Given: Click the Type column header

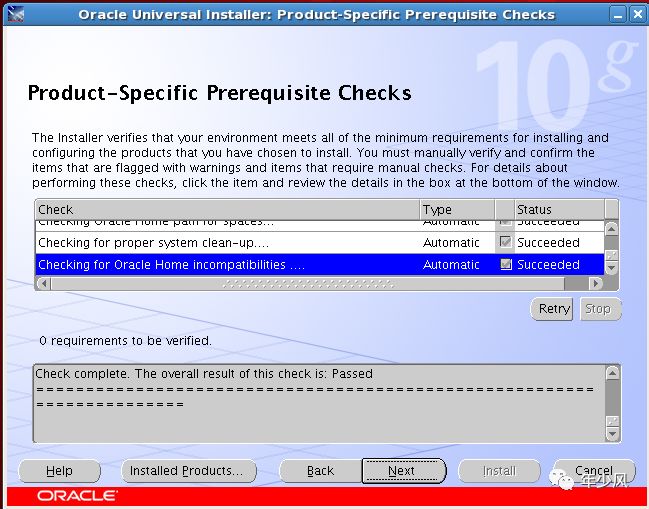Looking at the screenshot, I should pyautogui.click(x=457, y=210).
